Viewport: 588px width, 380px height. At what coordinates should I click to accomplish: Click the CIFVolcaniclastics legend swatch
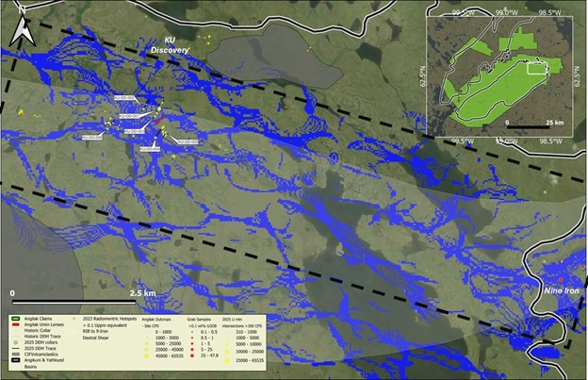[x=14, y=353]
